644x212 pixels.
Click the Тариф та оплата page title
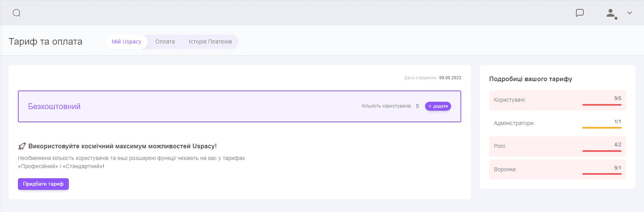[45, 42]
